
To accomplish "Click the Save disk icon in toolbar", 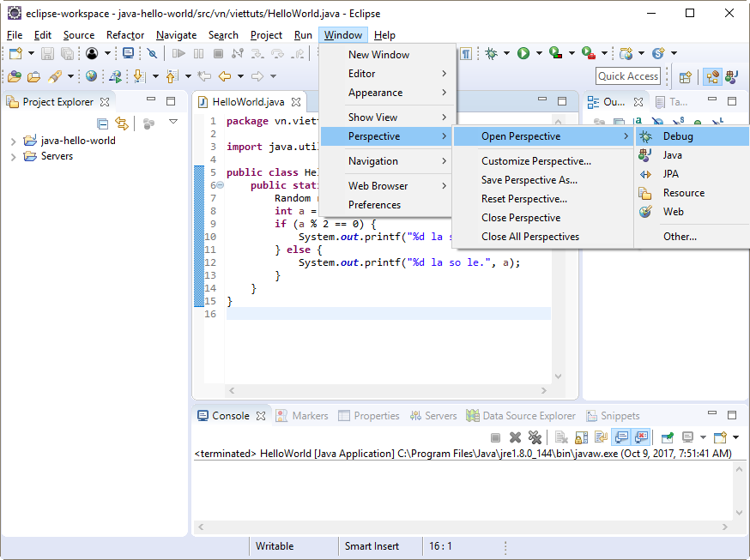I will 47,53.
